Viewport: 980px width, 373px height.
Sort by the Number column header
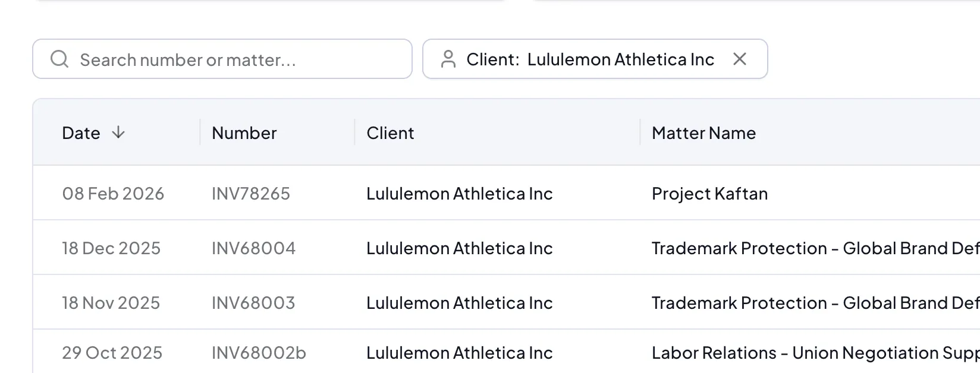click(x=244, y=133)
